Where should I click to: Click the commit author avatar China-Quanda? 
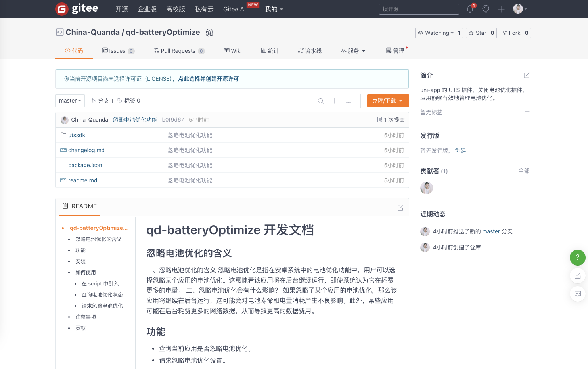[65, 120]
